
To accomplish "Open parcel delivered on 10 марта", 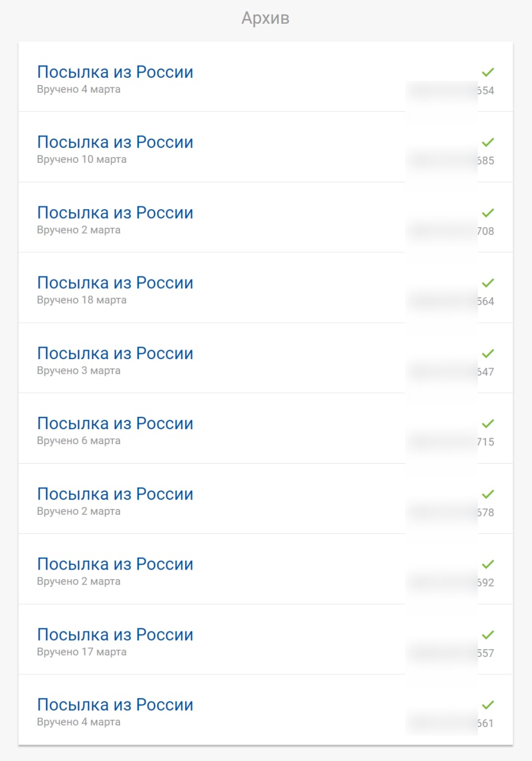I will pyautogui.click(x=115, y=143).
